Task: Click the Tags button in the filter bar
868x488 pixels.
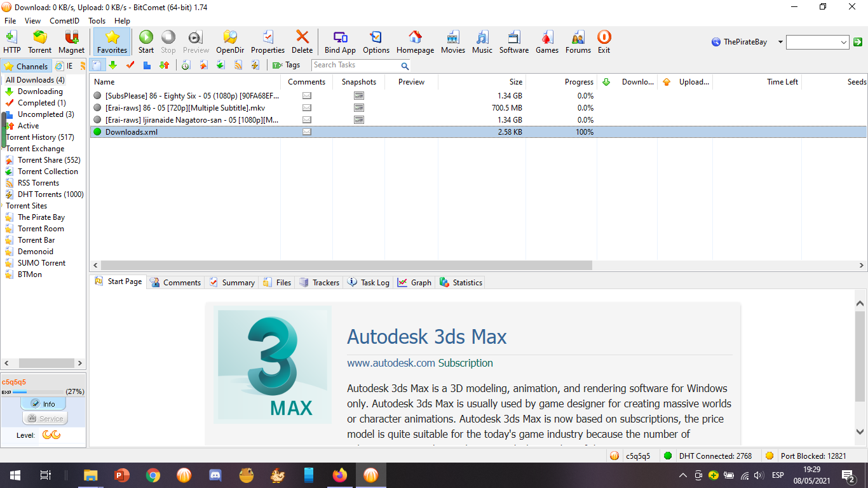Action: point(287,65)
